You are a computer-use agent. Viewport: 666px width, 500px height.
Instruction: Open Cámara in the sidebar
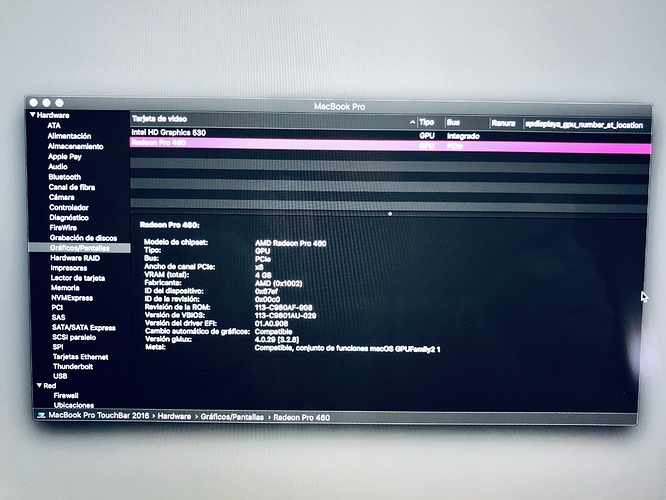[62, 197]
